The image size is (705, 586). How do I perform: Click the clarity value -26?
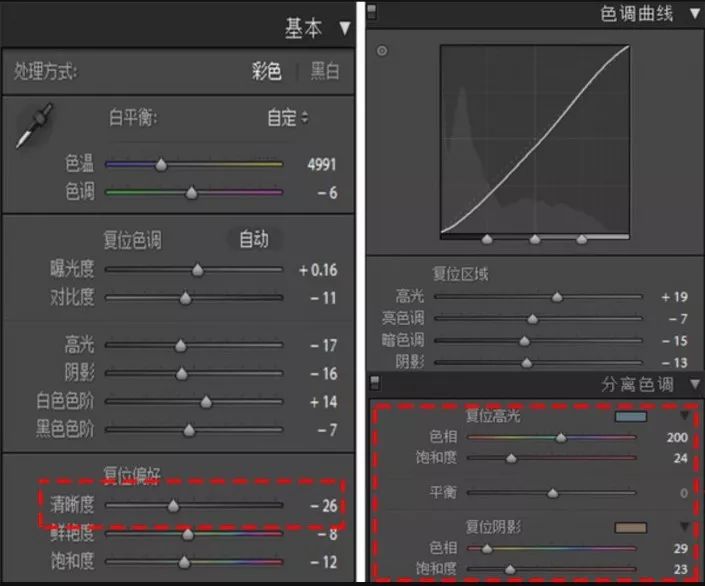[x=324, y=506]
